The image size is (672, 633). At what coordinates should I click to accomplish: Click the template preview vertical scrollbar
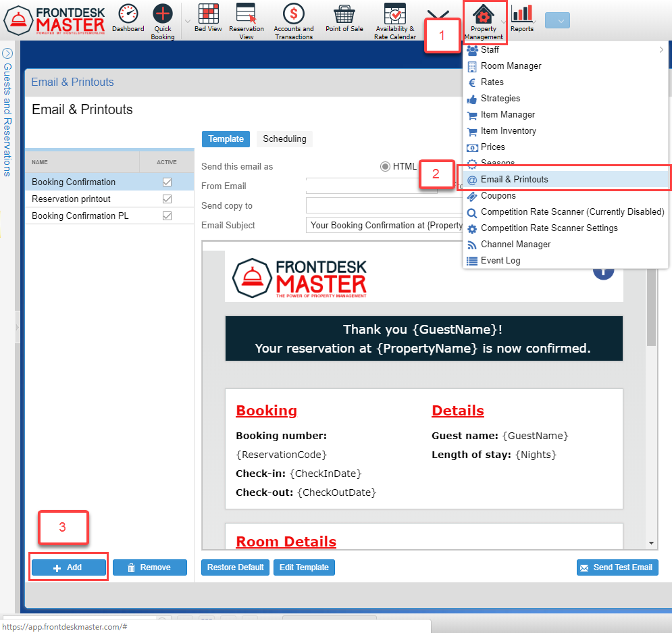pos(652,307)
